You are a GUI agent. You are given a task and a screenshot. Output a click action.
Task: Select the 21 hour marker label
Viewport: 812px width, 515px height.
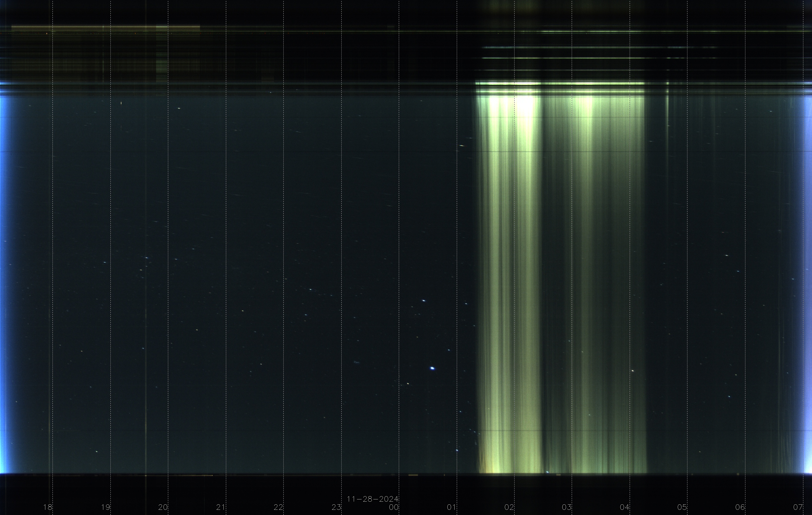pos(220,507)
